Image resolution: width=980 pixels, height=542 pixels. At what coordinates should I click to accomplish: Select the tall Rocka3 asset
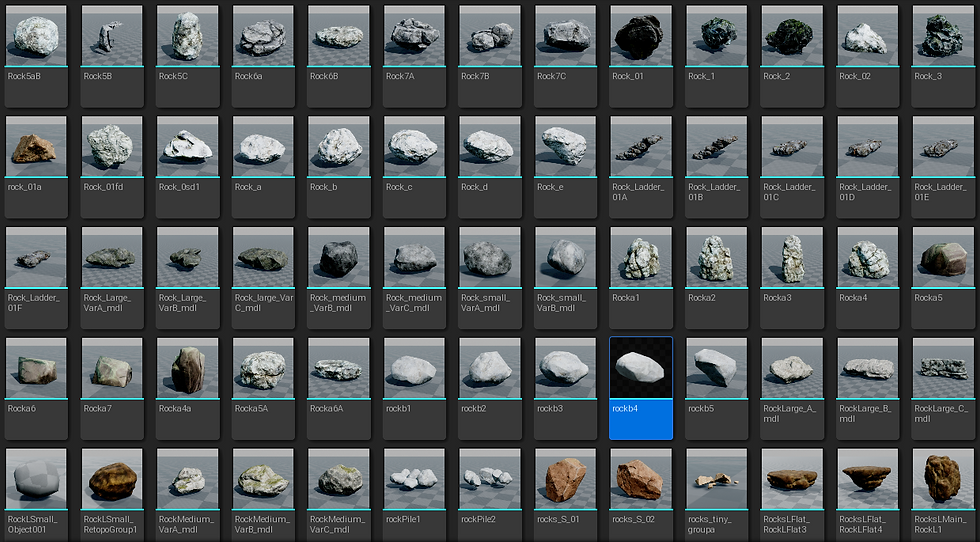pyautogui.click(x=792, y=278)
